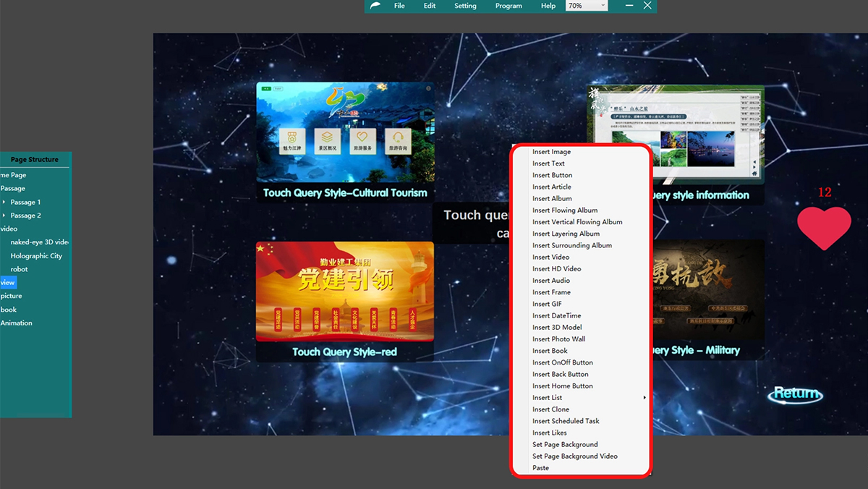Open the File menu
Image resolution: width=868 pixels, height=489 pixels.
point(399,6)
